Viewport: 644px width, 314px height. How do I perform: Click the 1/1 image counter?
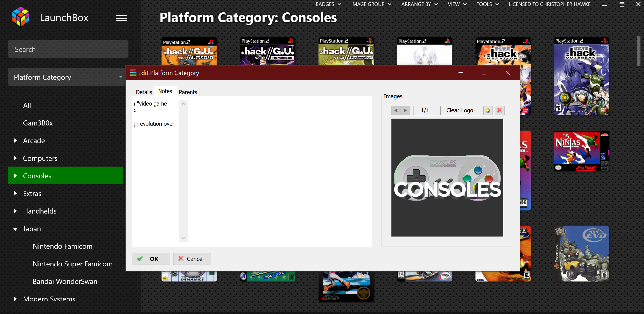[x=425, y=110]
